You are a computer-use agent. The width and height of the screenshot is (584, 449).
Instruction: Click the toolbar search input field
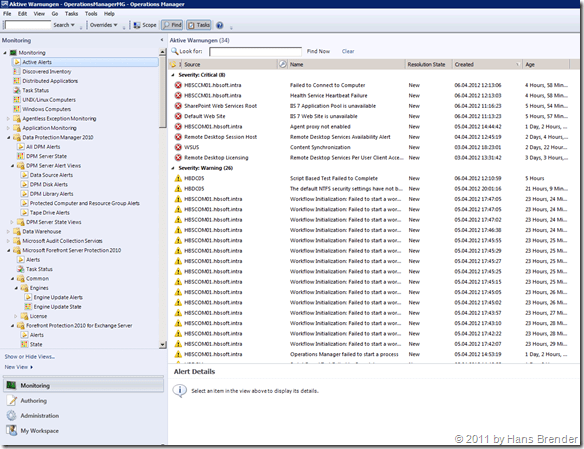(28, 25)
